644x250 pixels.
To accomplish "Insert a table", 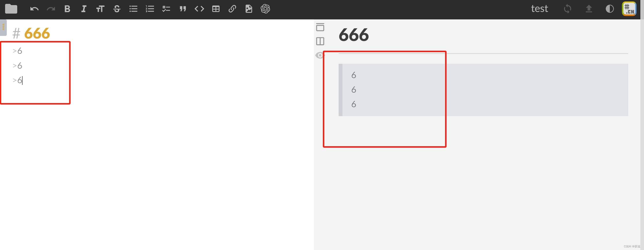I will (x=216, y=9).
